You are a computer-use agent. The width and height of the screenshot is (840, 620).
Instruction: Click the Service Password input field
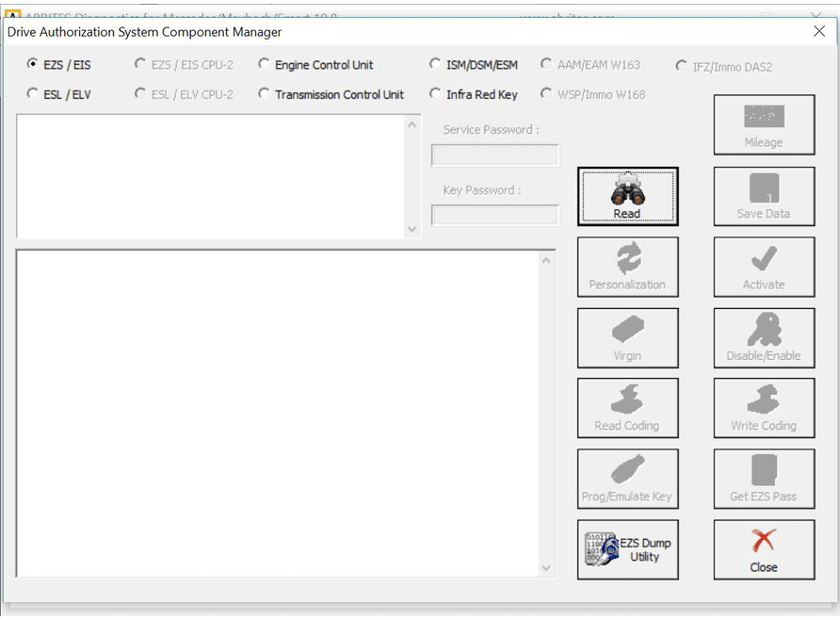tap(495, 155)
